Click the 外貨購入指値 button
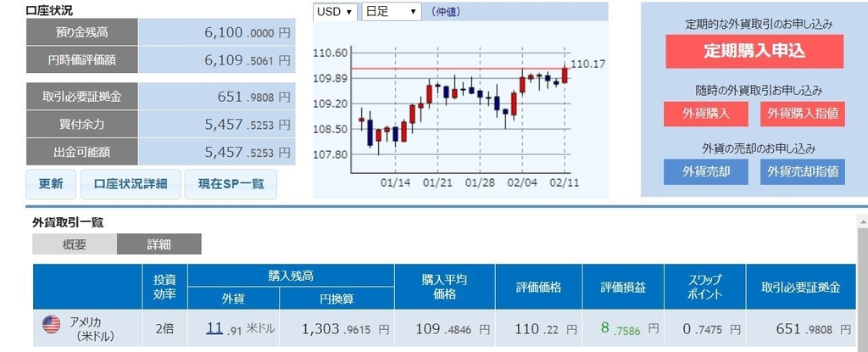868x352 pixels. pos(803,114)
